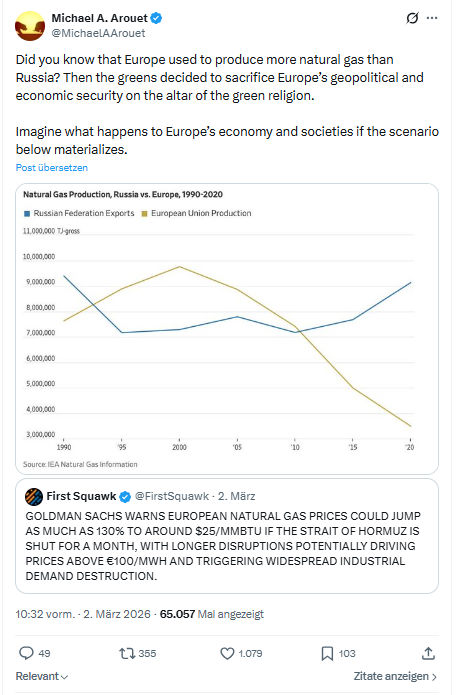Open the quoted Goldman Sachs warning text
This screenshot has width=456, height=695.
[223, 546]
